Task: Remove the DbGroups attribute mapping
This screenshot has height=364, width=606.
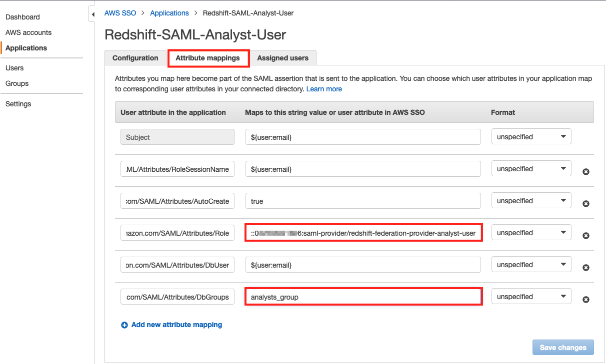Action: click(586, 300)
